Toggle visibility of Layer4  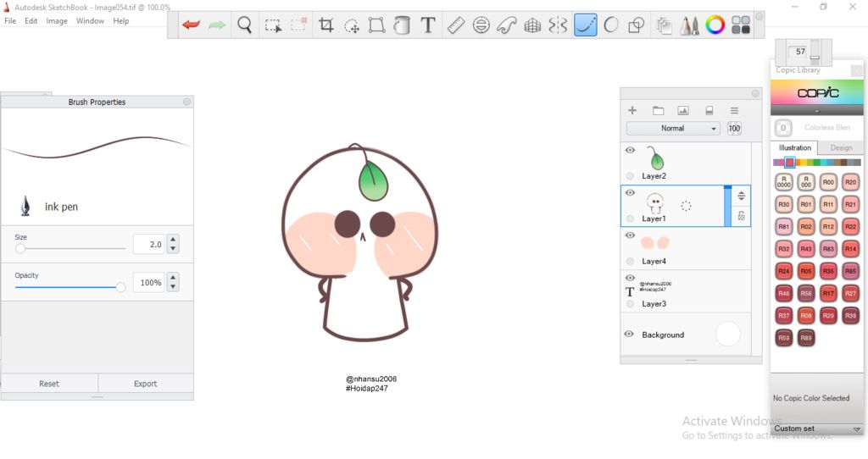(630, 235)
